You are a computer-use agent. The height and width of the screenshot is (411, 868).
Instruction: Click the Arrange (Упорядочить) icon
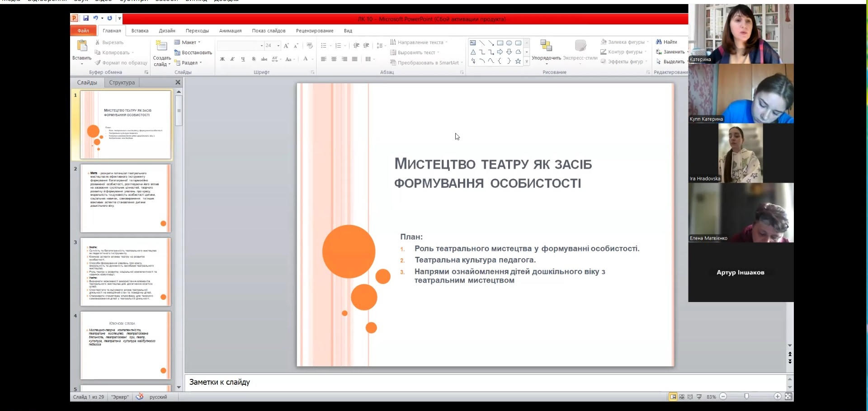546,46
